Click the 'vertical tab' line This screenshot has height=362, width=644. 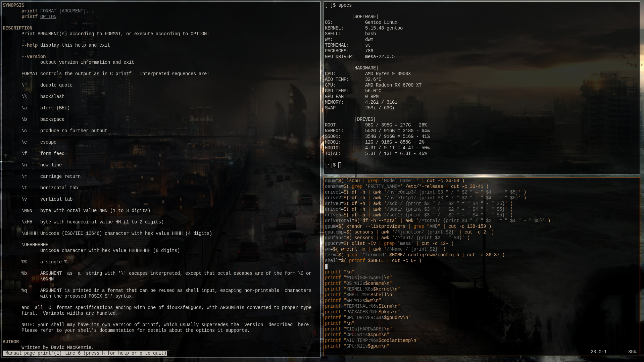(x=47, y=199)
